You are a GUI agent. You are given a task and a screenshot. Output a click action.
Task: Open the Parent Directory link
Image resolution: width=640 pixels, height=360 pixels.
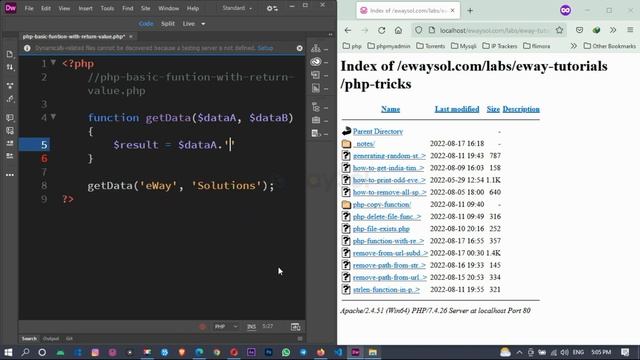tap(378, 131)
